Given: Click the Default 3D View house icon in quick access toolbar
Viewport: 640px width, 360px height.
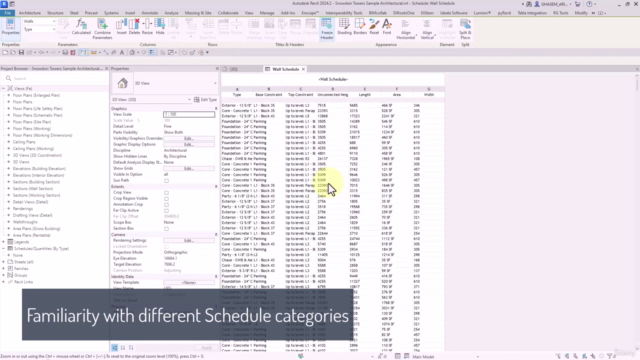Looking at the screenshot, I should click(132, 53).
